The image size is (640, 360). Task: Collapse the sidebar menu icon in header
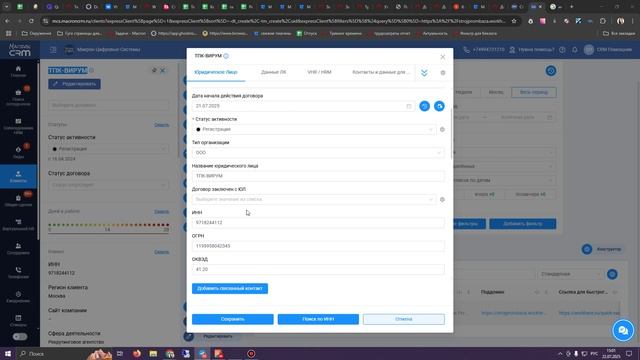[x=53, y=50]
